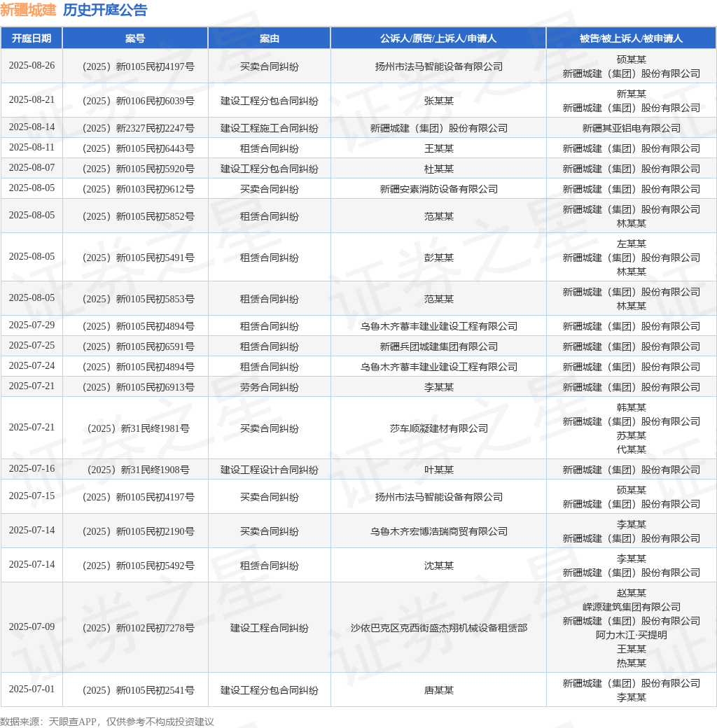Select case number 新0105民初5852号
Viewport: 717px width, 728px height.
click(139, 216)
